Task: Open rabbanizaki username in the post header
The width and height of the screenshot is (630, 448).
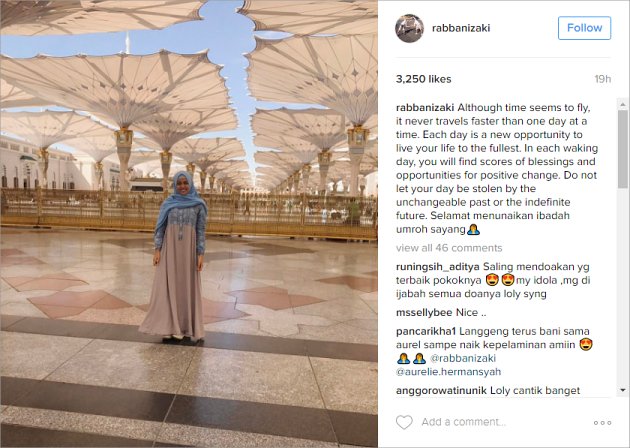Action: pyautogui.click(x=461, y=28)
